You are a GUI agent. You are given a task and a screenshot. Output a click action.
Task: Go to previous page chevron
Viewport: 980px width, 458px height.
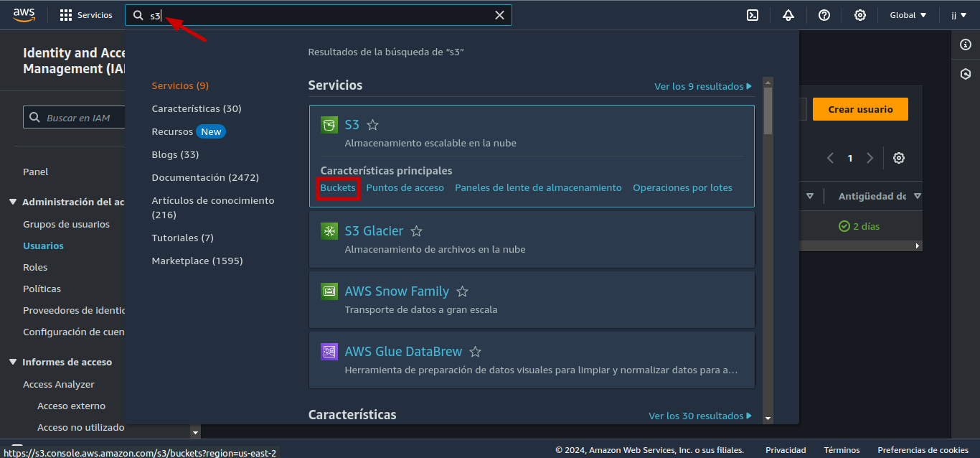(831, 158)
